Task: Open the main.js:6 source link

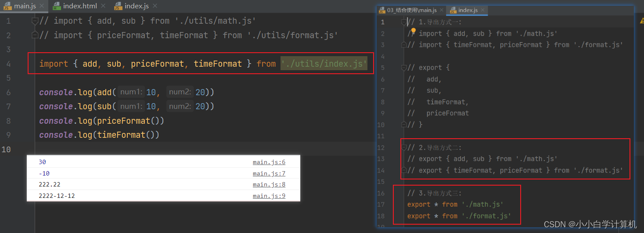Action: (269, 162)
